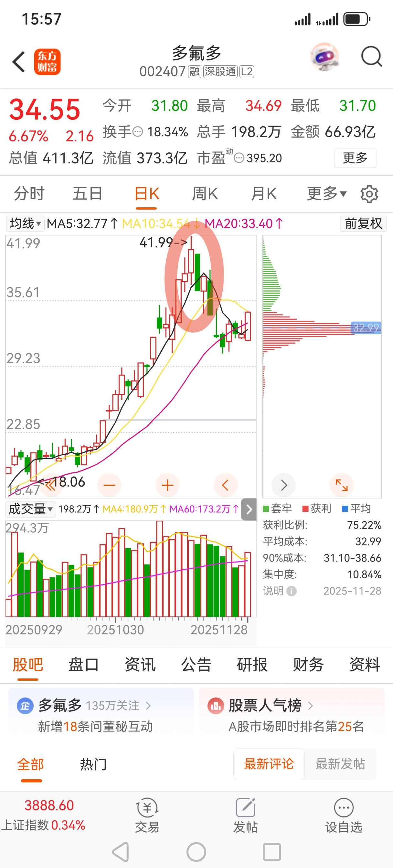Viewport: 393px width, 868px height.
Task: Open the 盘口 tab
Action: [x=84, y=665]
